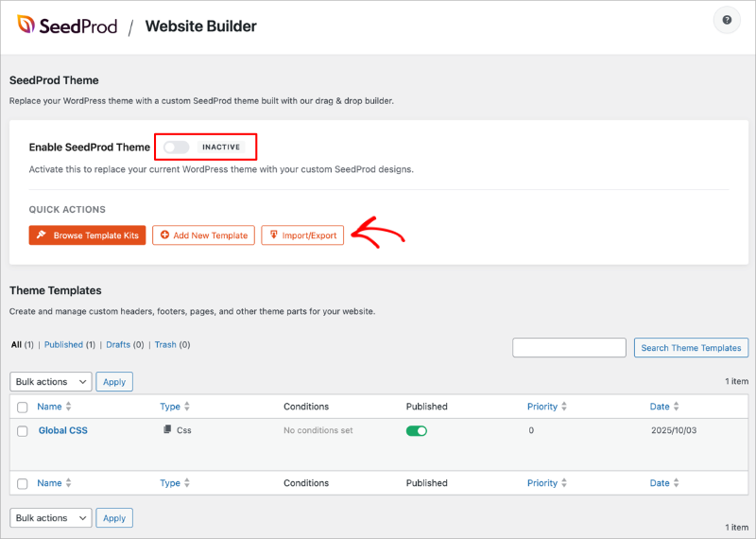
Task: Click the help question mark icon
Action: pyautogui.click(x=727, y=20)
